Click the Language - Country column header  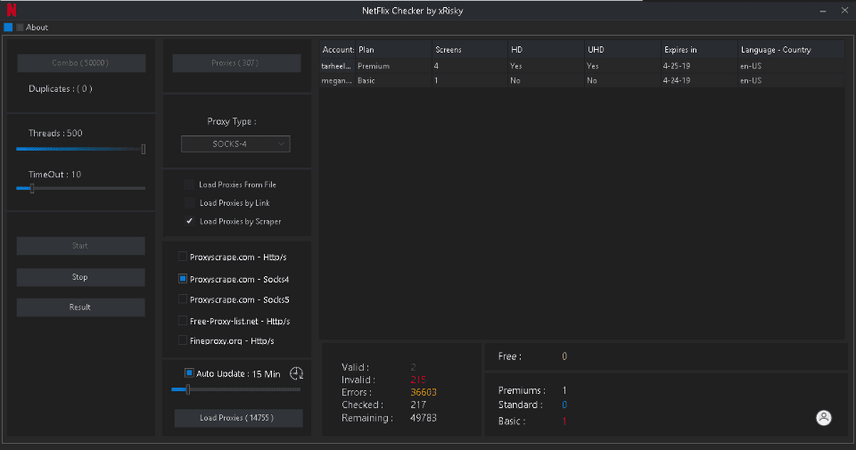point(791,50)
